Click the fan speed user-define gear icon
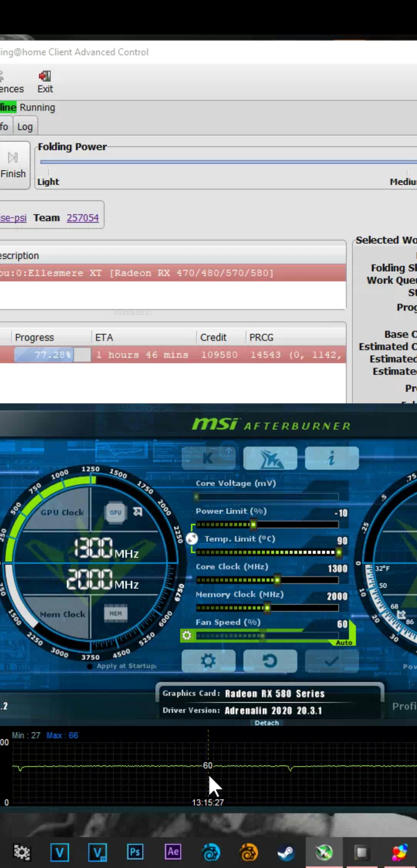417x868 pixels. (186, 635)
